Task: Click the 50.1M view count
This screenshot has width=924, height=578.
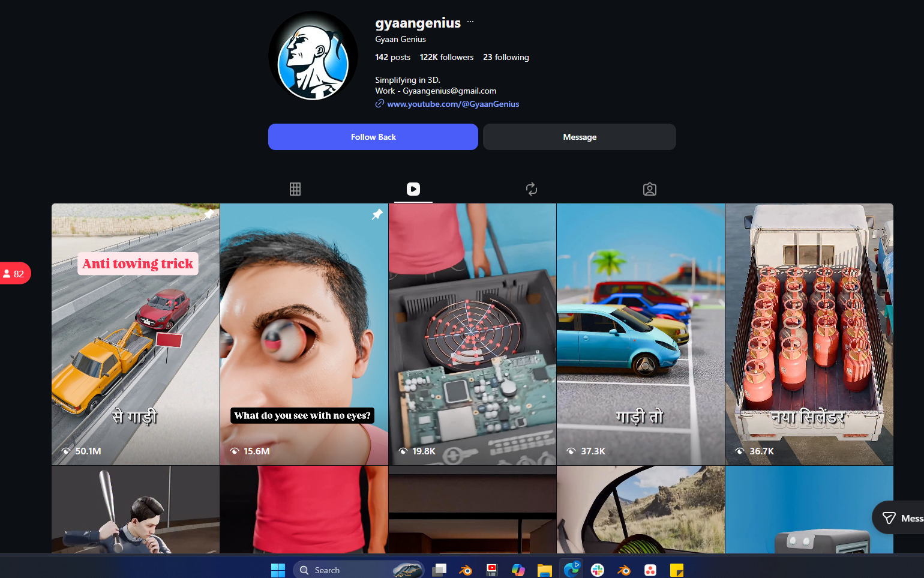Action: 88,451
